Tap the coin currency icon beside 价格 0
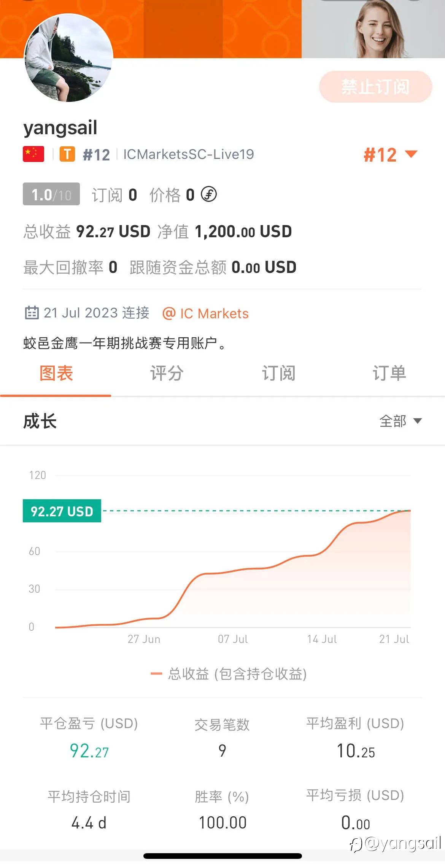The image size is (445, 868). click(209, 194)
